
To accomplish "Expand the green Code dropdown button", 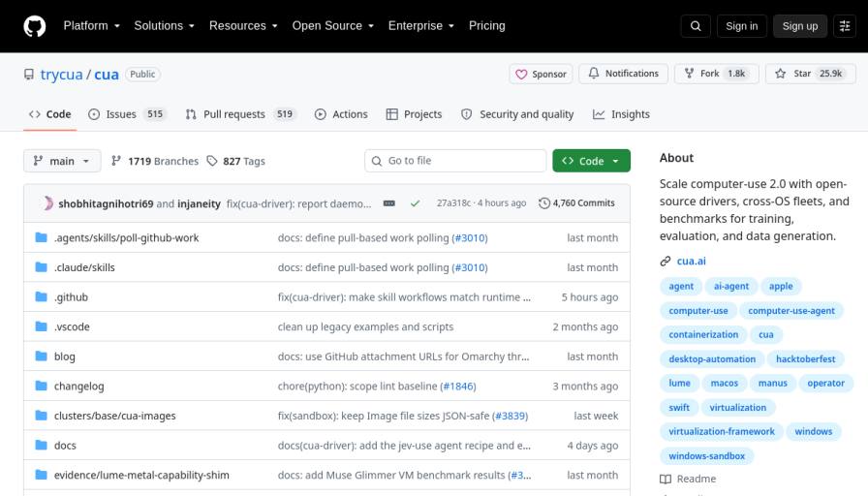I will tap(591, 161).
